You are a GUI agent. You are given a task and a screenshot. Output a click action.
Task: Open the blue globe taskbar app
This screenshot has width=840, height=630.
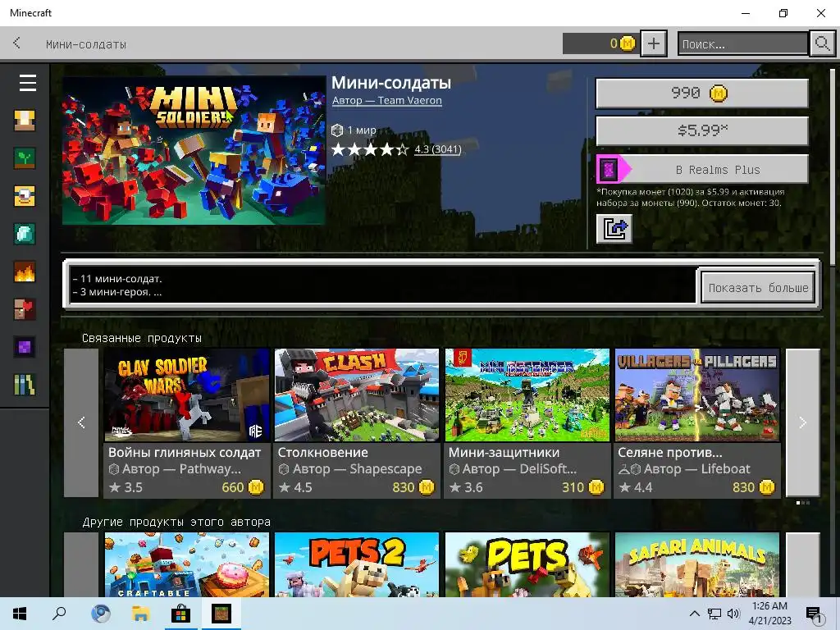100,614
